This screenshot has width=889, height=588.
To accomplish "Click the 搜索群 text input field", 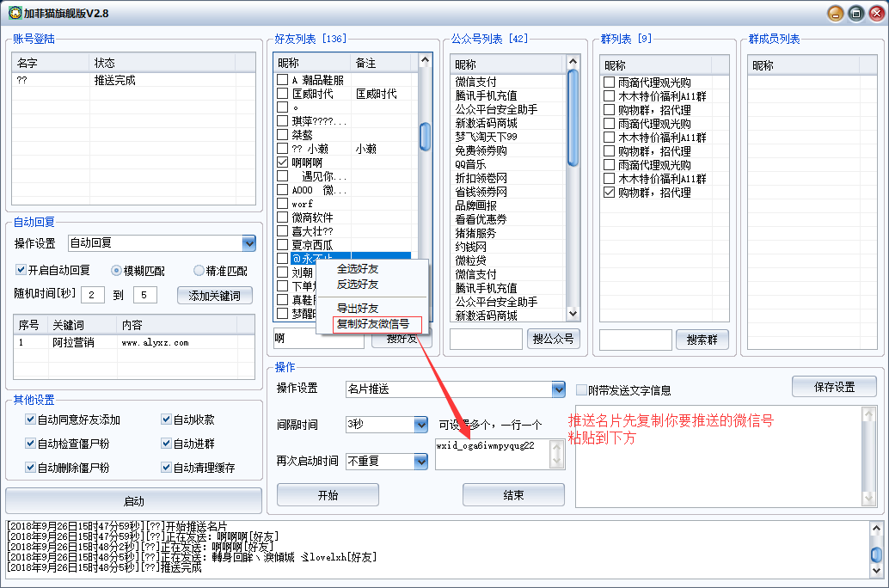I will [635, 340].
